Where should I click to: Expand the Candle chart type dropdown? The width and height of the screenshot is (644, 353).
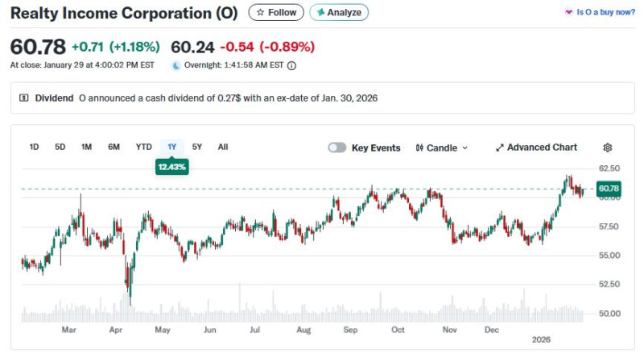(x=442, y=147)
